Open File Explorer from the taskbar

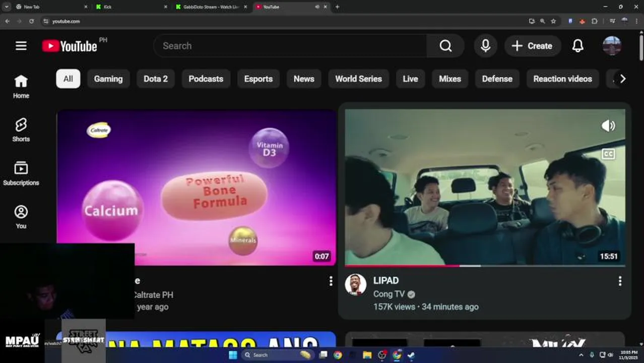367,355
